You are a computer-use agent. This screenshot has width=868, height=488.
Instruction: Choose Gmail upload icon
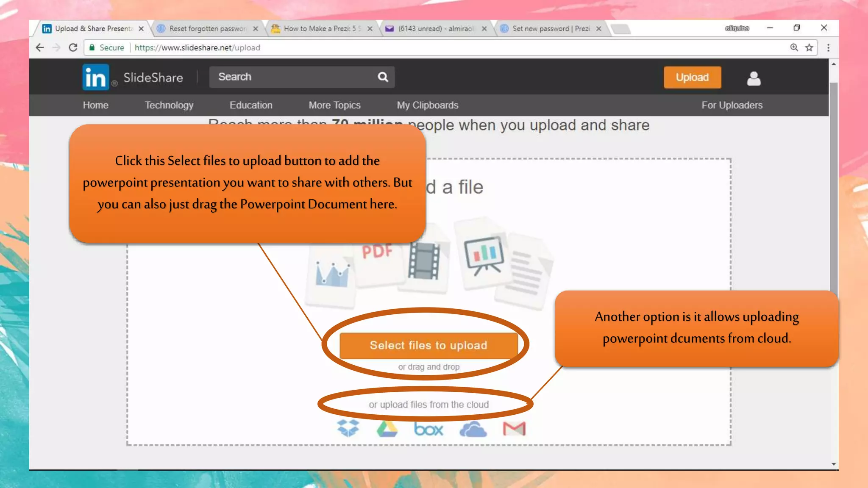coord(514,429)
